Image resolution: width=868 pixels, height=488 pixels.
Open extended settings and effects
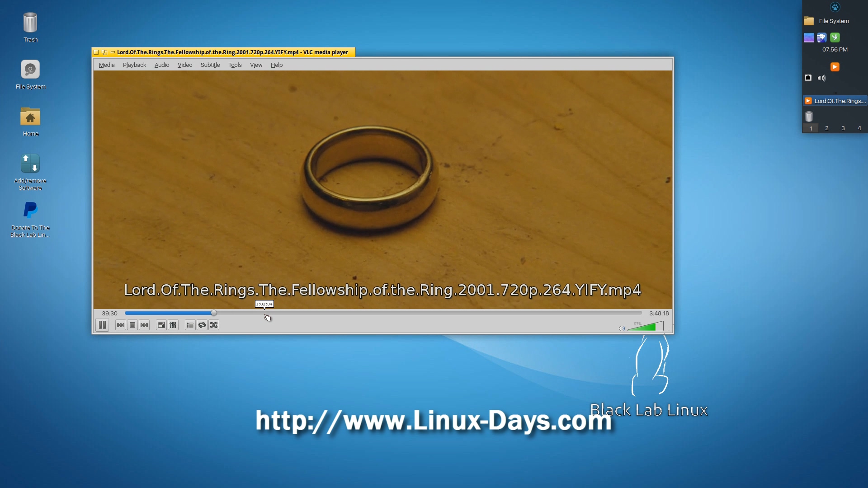pyautogui.click(x=173, y=325)
